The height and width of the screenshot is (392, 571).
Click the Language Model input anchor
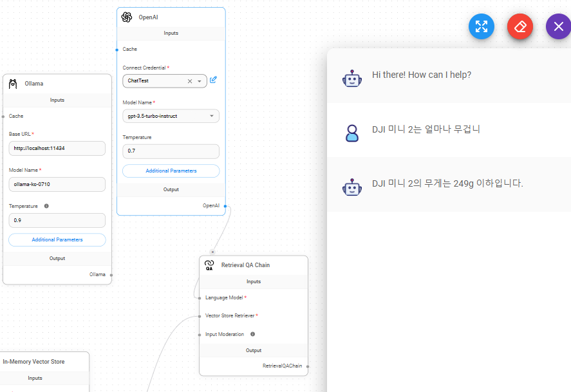coord(200,298)
